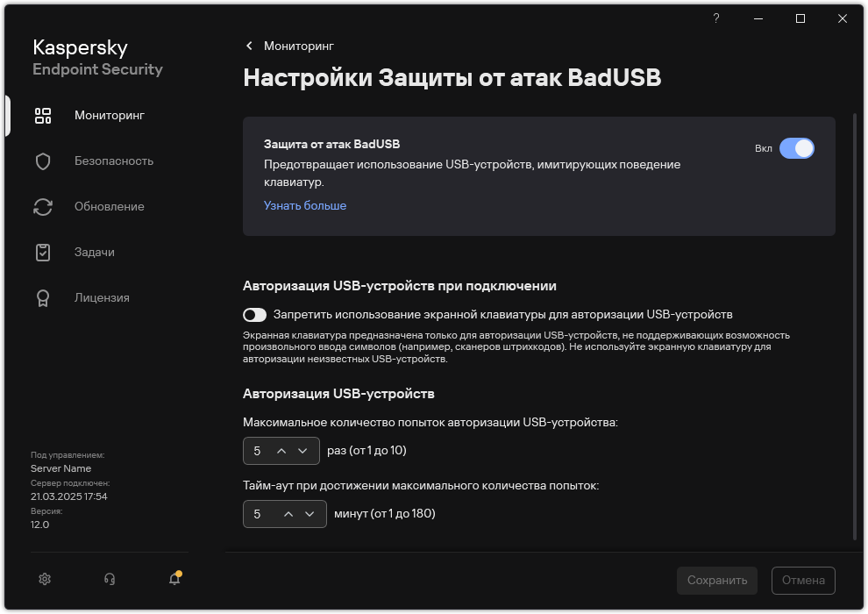The image size is (868, 614).
Task: Increase maximum authorization attempts count
Action: coord(281,451)
